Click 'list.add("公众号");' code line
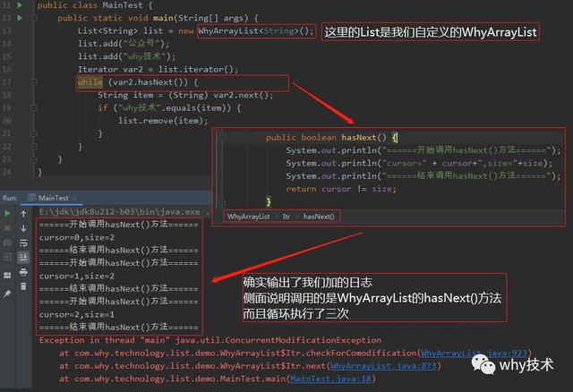The width and height of the screenshot is (573, 392). click(124, 44)
